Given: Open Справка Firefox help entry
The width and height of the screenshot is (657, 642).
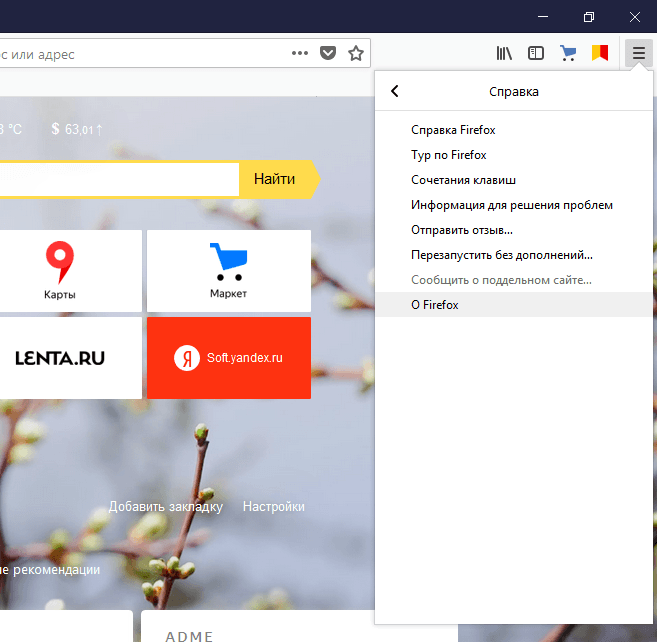Looking at the screenshot, I should point(514,130).
